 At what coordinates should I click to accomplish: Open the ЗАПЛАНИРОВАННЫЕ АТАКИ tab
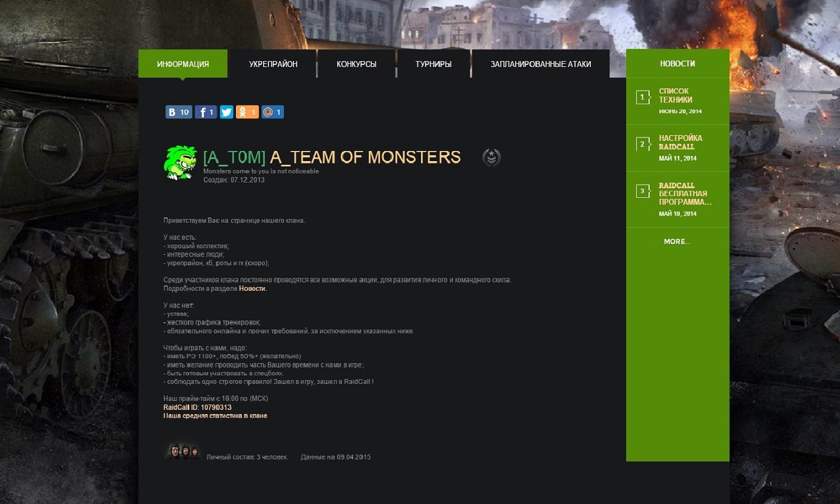click(541, 64)
